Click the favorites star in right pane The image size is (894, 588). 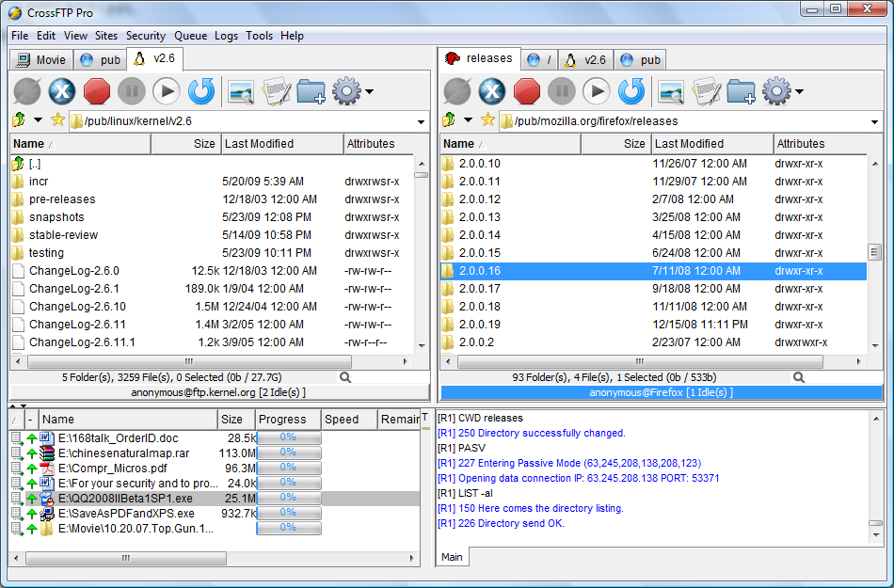pyautogui.click(x=487, y=120)
